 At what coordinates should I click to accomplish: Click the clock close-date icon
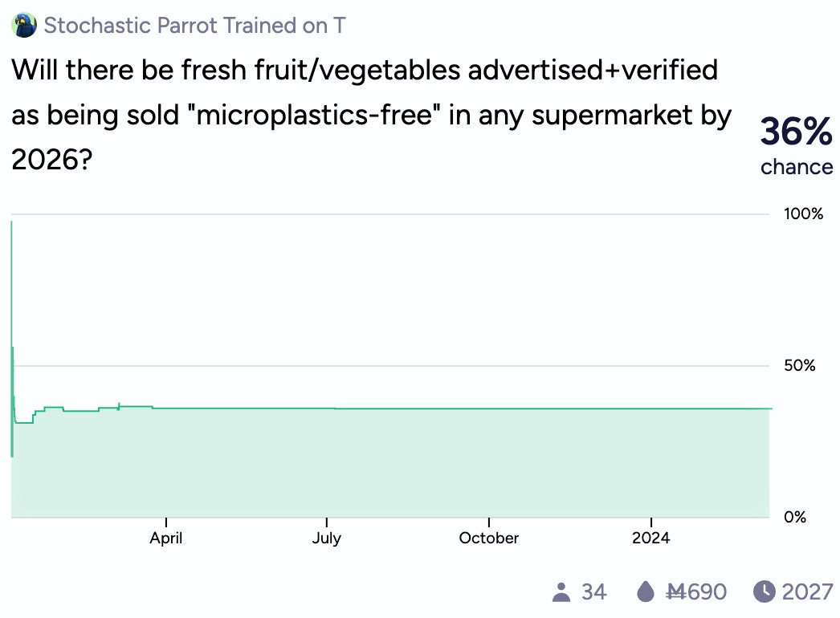pyautogui.click(x=764, y=592)
